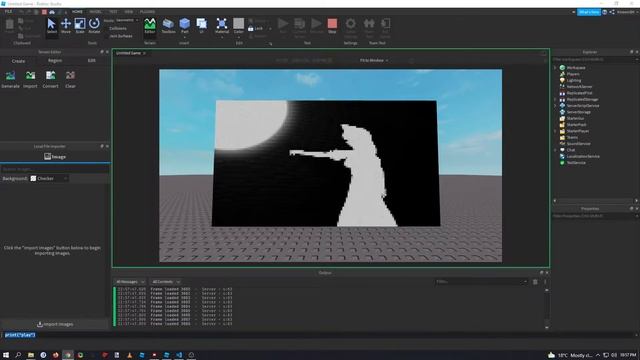Select the Workspace item in Explorer
Viewport: 640px width, 360px height.
click(576, 68)
